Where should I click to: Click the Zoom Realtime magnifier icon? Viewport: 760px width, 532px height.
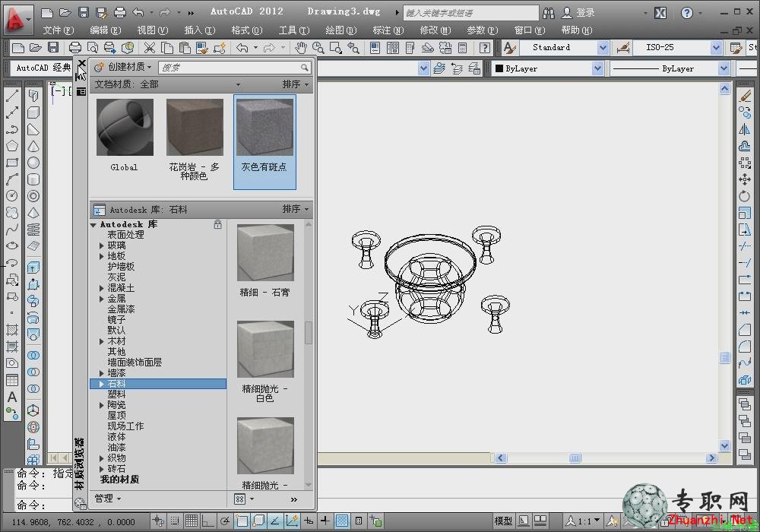318,47
